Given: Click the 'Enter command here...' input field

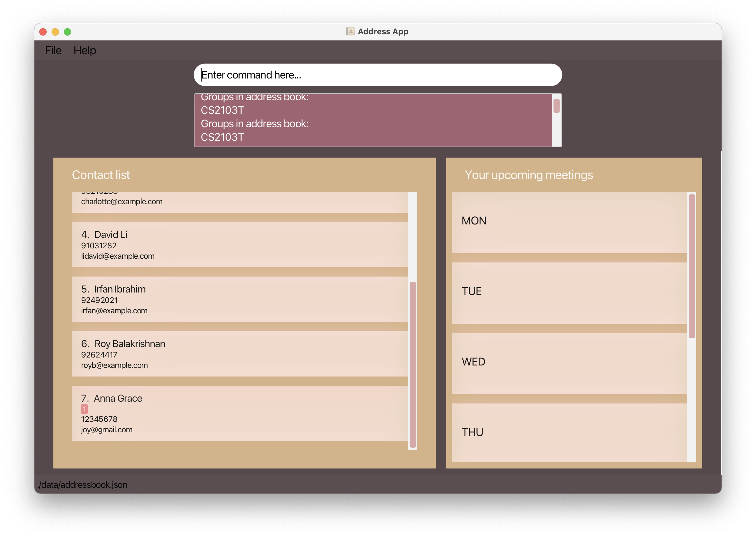Looking at the screenshot, I should coord(377,75).
